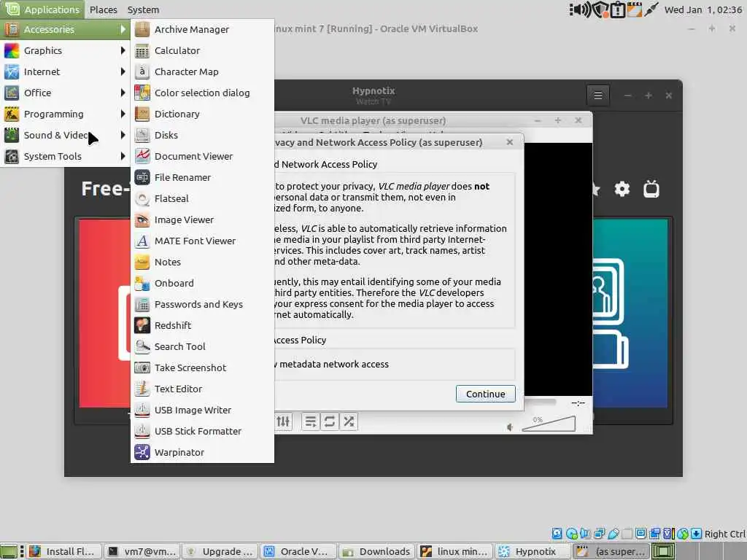Screen dimensions: 747x560
Task: Launch Redshift from the menu
Action: 202,326
